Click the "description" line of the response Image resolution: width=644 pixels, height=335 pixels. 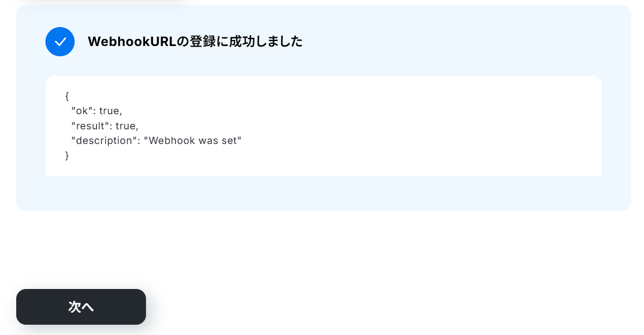(156, 141)
